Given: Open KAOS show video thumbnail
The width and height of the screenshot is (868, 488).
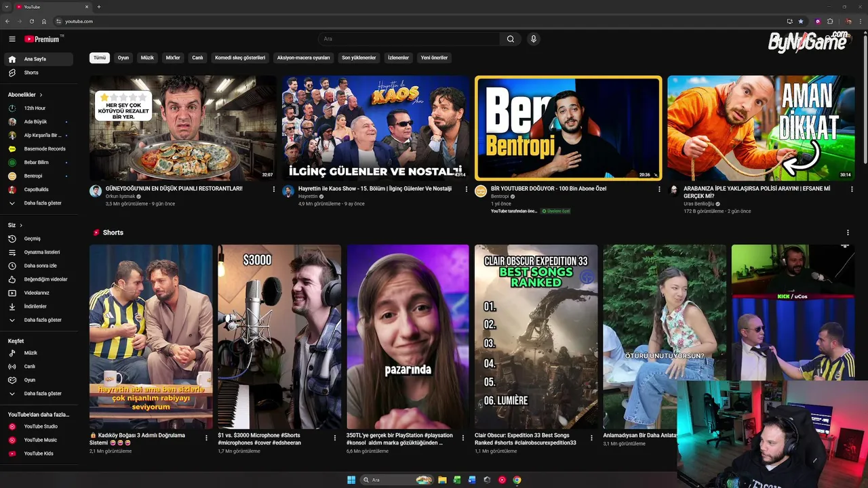Looking at the screenshot, I should point(376,128).
